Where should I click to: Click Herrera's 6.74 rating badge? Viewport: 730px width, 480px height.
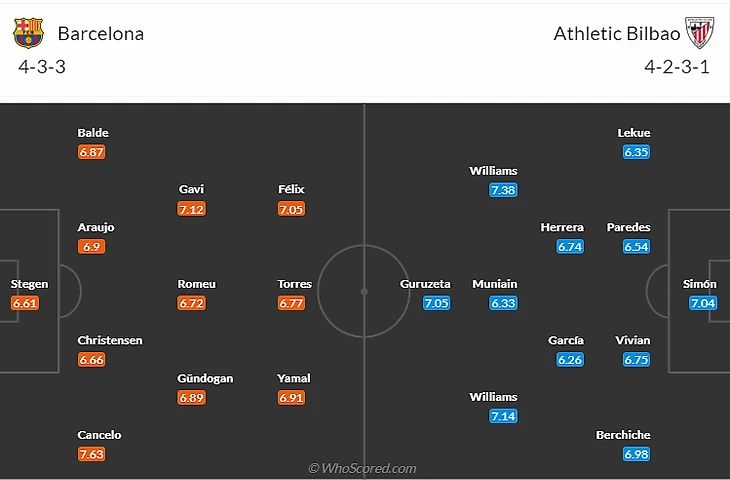(570, 246)
